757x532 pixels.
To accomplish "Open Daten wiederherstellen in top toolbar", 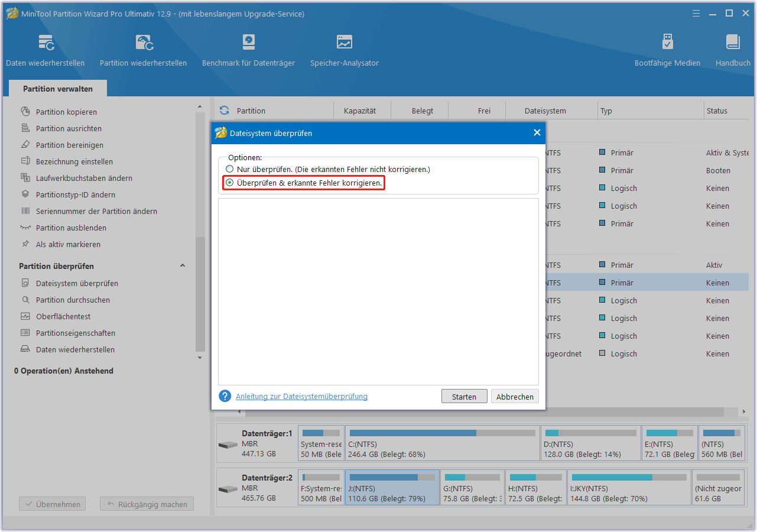I will (x=46, y=50).
